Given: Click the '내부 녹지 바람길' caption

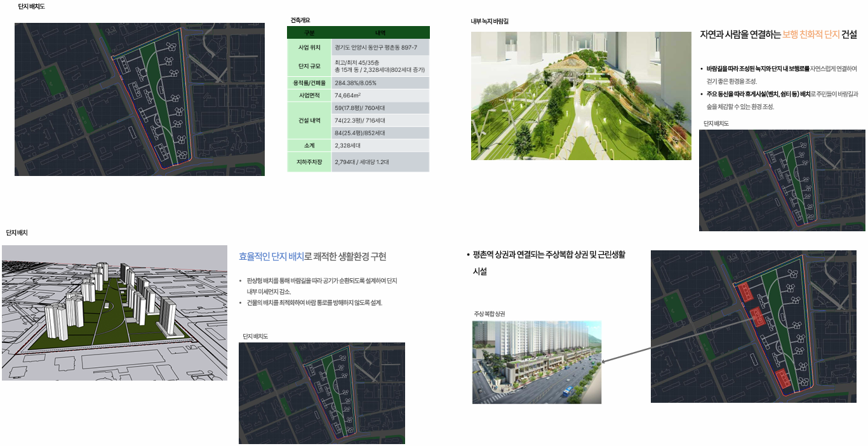Looking at the screenshot, I should [x=490, y=21].
